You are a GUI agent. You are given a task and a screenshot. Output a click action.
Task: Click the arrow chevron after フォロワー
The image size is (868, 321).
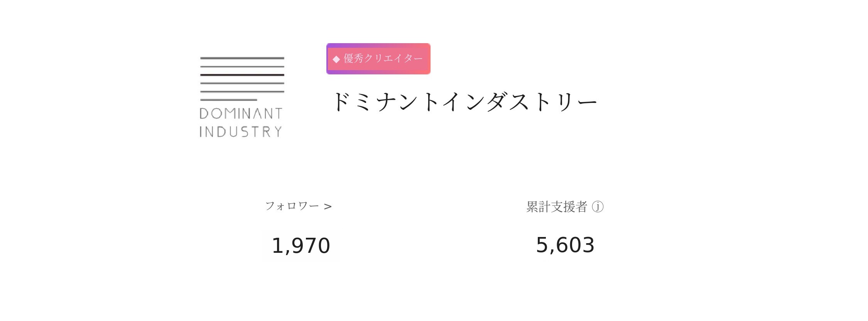point(328,207)
